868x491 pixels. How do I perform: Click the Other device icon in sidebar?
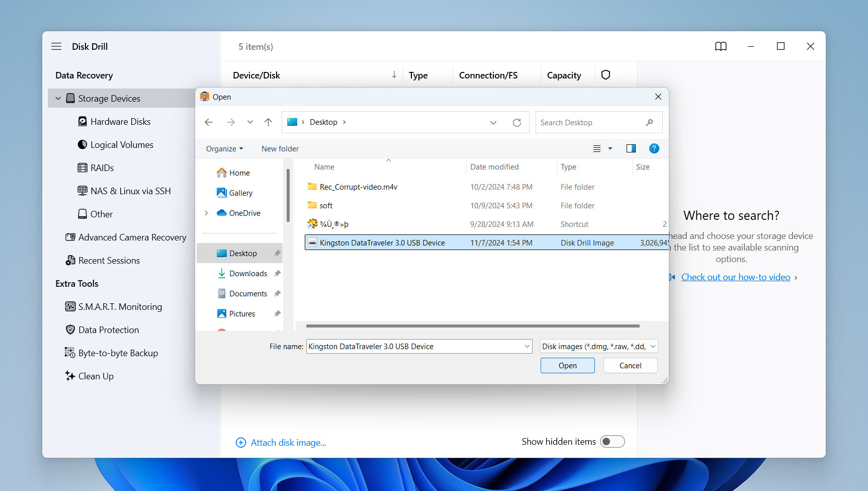(82, 214)
